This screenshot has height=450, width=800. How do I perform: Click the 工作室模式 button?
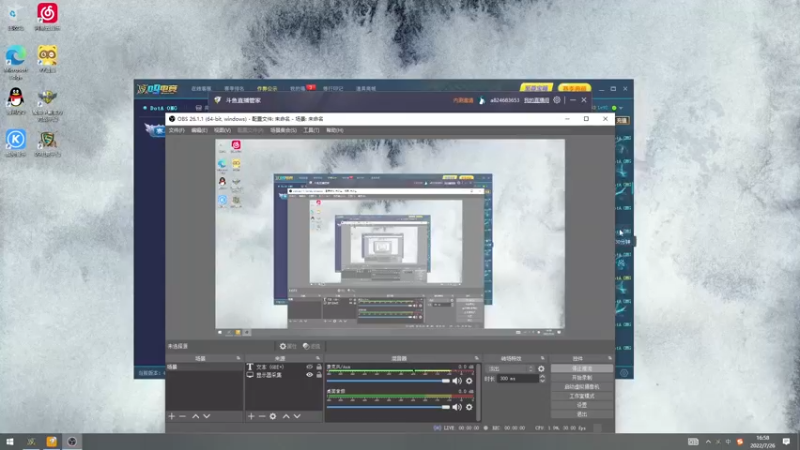click(582, 396)
